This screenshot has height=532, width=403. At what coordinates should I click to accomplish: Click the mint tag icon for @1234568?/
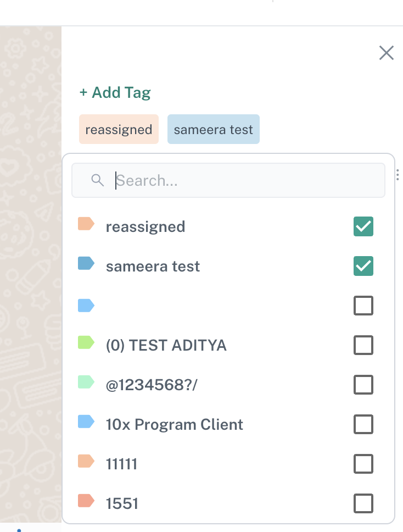86,383
